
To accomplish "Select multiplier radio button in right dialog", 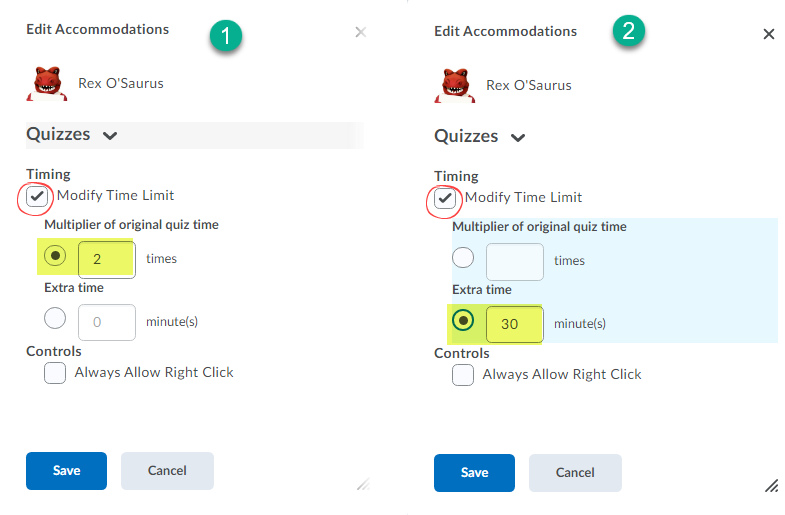I will point(463,258).
